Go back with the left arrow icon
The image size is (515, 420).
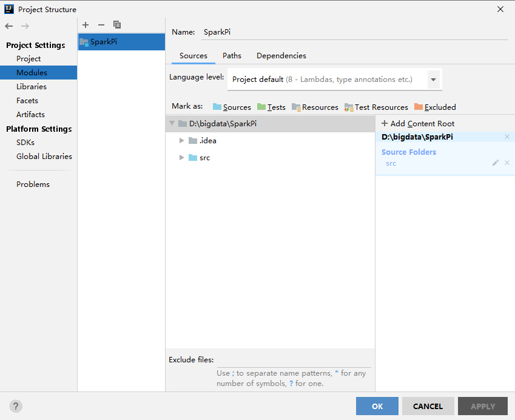(9, 26)
